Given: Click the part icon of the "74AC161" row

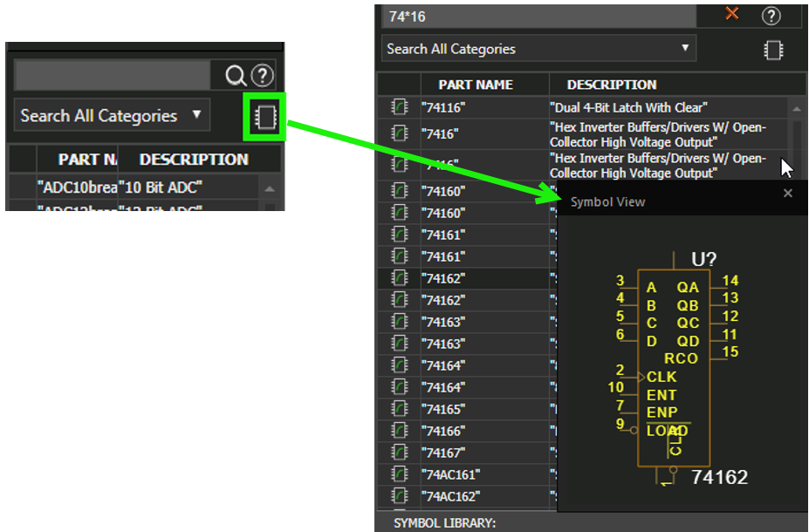Looking at the screenshot, I should (x=399, y=474).
